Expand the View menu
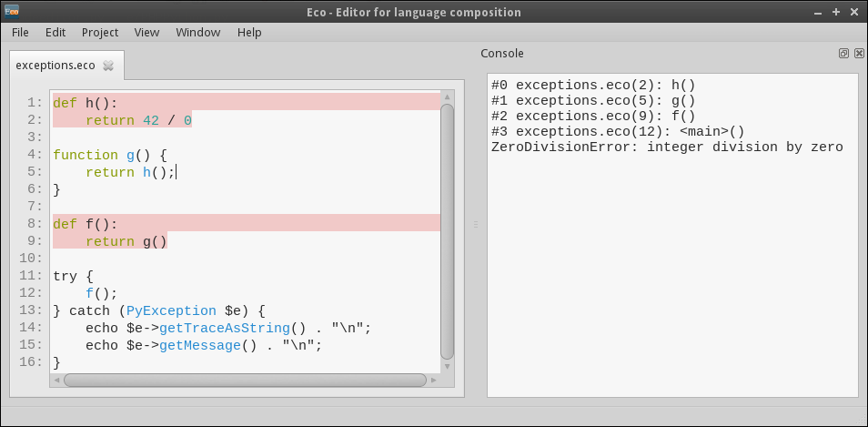This screenshot has height=427, width=868. (x=146, y=32)
